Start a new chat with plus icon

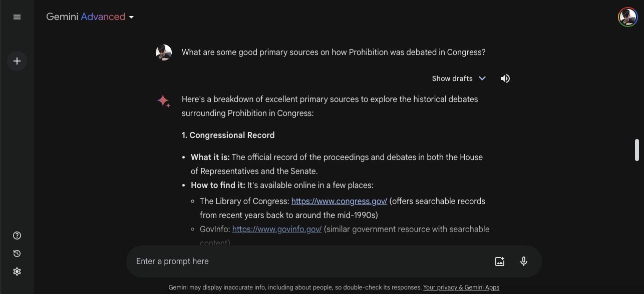[x=17, y=61]
